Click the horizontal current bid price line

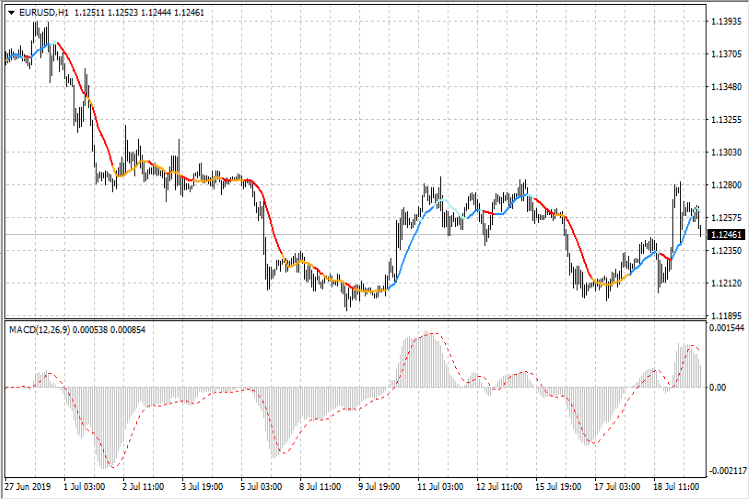[355, 234]
